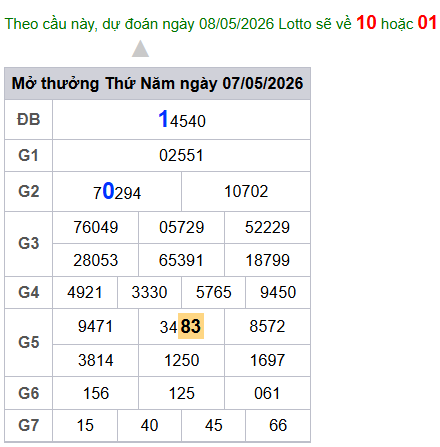Screen dimensions: 440x447
Task: Click the G3 number 76049
Action: [96, 228]
